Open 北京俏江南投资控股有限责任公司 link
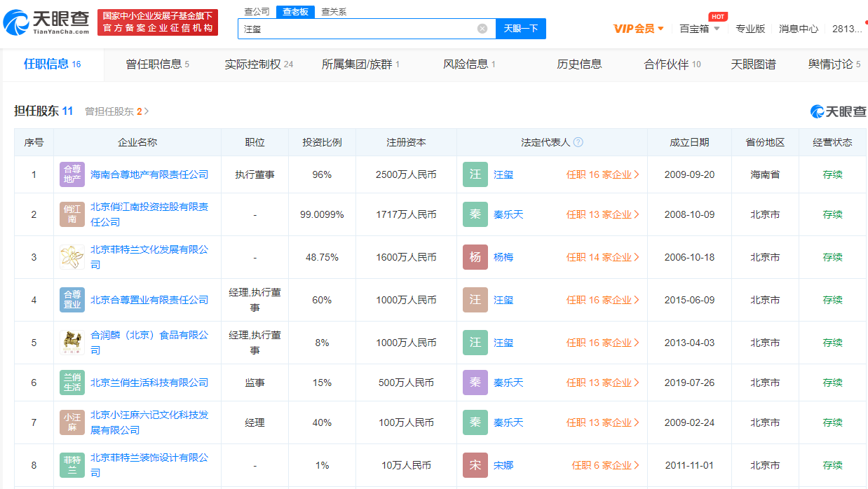 click(x=149, y=214)
